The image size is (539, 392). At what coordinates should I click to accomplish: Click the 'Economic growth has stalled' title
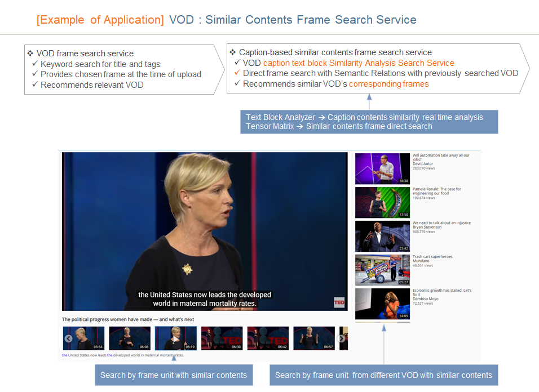(442, 292)
